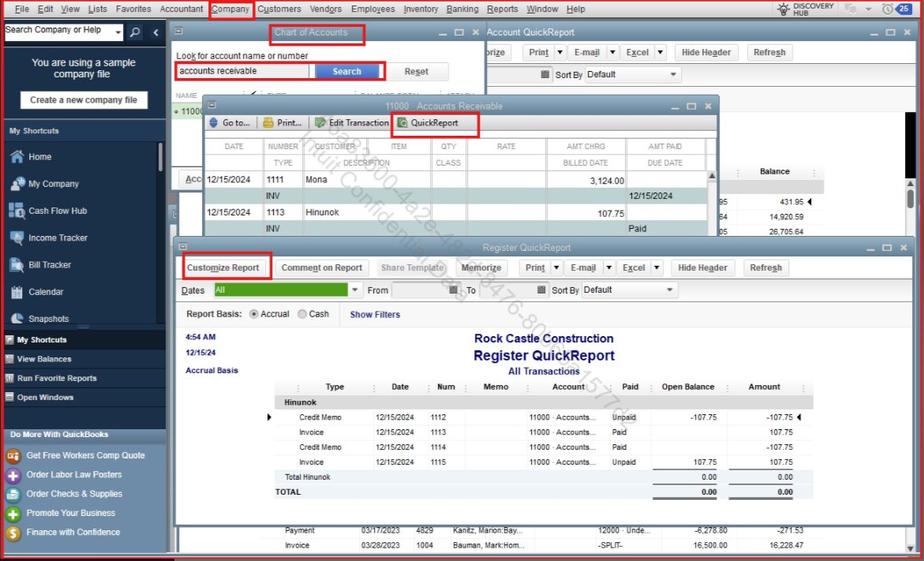Open Excel dropdown arrow in Register QuickReport

(x=657, y=267)
